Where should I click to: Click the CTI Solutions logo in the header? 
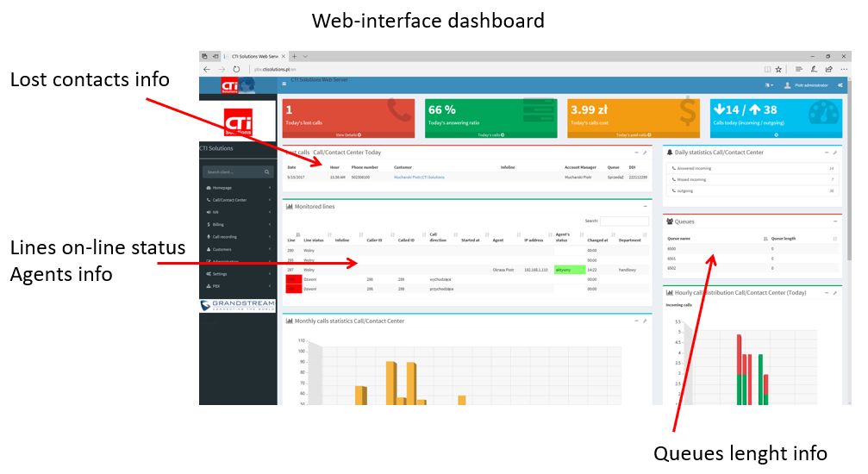click(238, 85)
